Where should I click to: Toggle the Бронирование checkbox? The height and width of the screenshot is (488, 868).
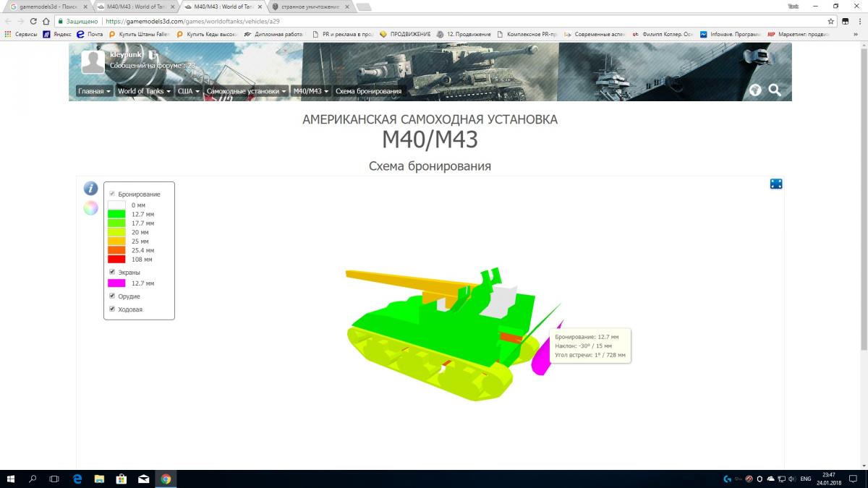111,194
